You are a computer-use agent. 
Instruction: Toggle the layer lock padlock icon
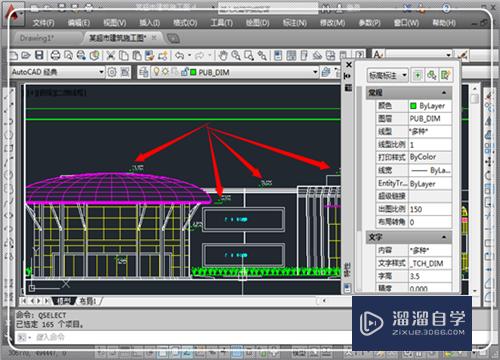[184, 72]
